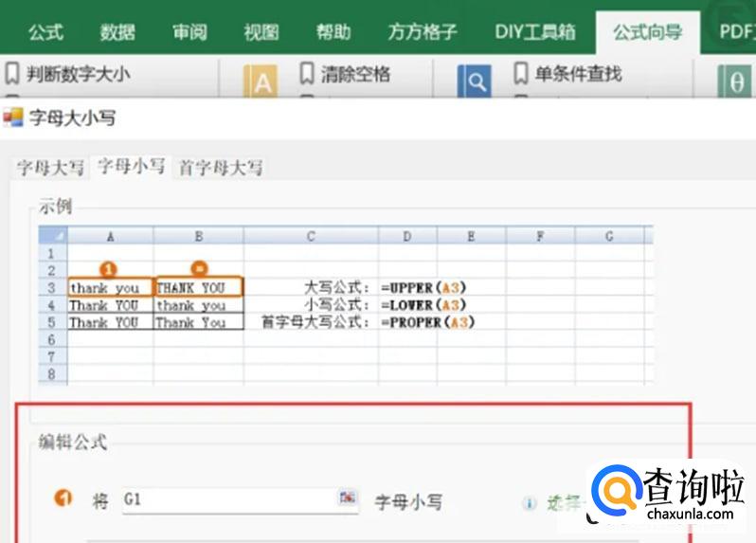Click the bookmark icon beside 清除空格

pyautogui.click(x=307, y=73)
